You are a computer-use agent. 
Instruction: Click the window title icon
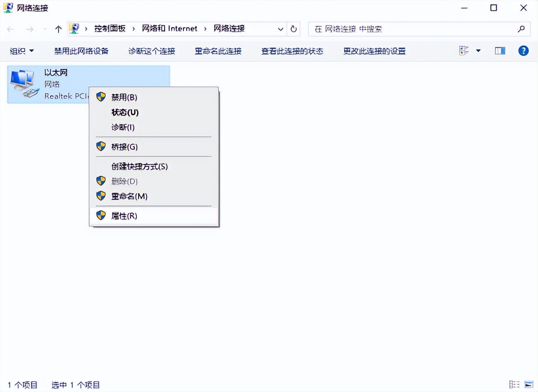click(x=8, y=8)
